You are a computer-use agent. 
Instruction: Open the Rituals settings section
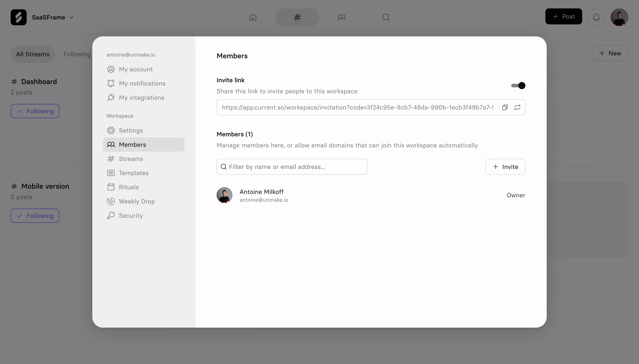[x=144, y=187]
